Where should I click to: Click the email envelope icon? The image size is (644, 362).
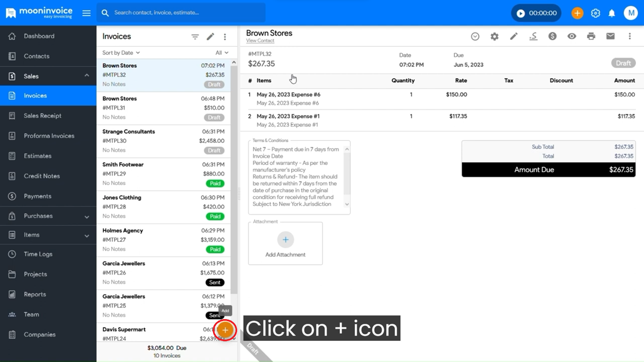(610, 36)
